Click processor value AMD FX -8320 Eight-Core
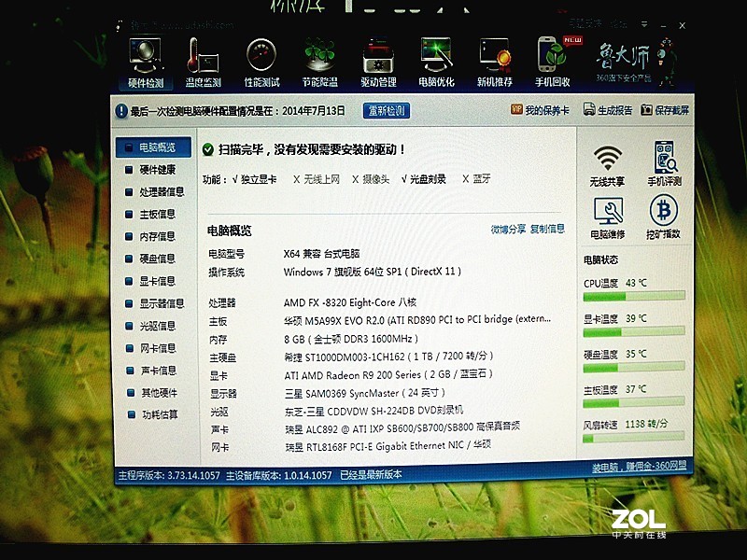Viewport: 747px width, 560px height. pos(350,302)
